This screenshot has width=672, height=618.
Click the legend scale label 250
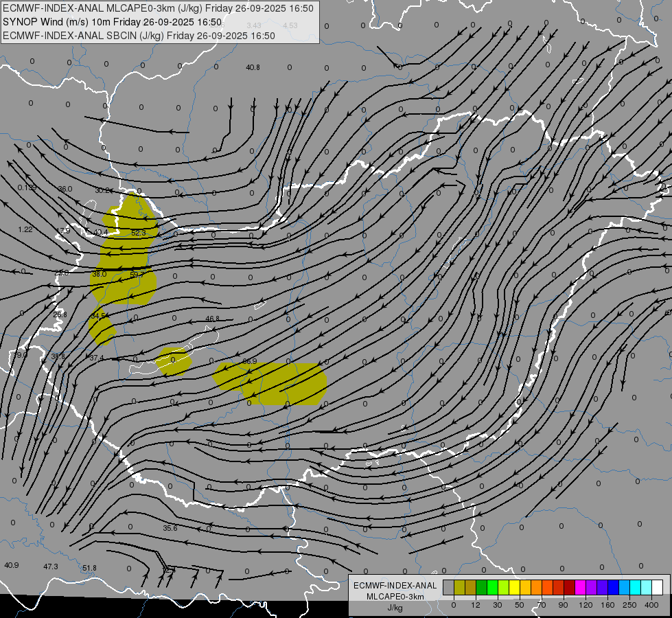pyautogui.click(x=629, y=605)
